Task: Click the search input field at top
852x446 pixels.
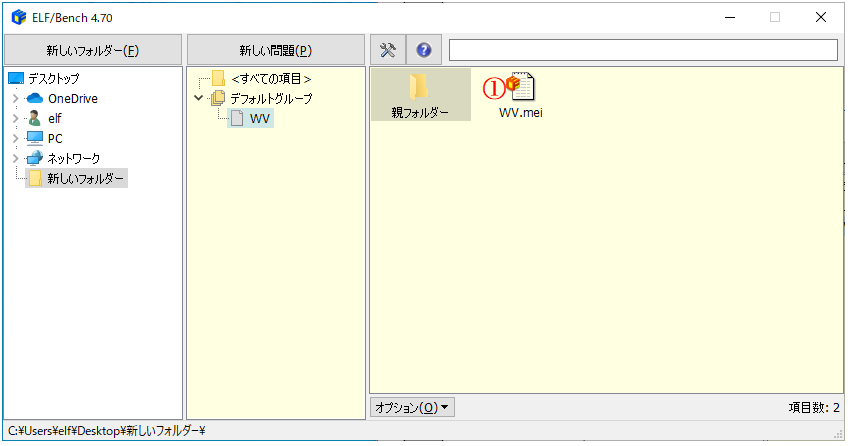Action: tap(643, 50)
